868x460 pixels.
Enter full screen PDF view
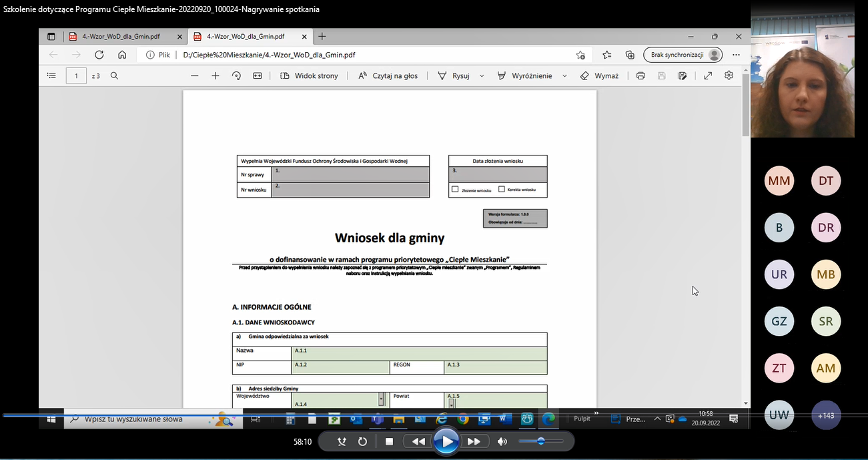708,76
